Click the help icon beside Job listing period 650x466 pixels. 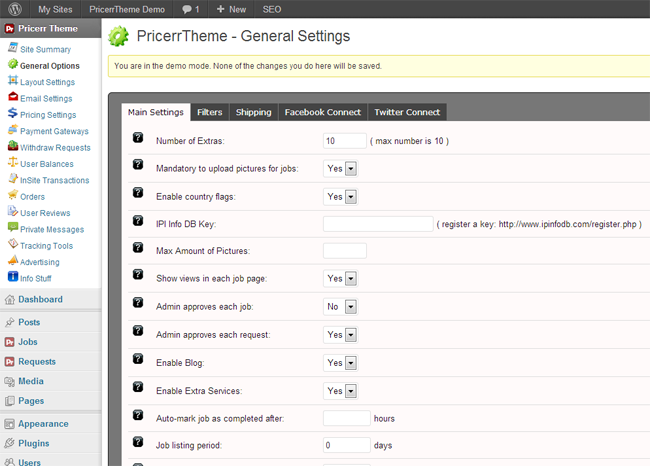[x=138, y=442]
